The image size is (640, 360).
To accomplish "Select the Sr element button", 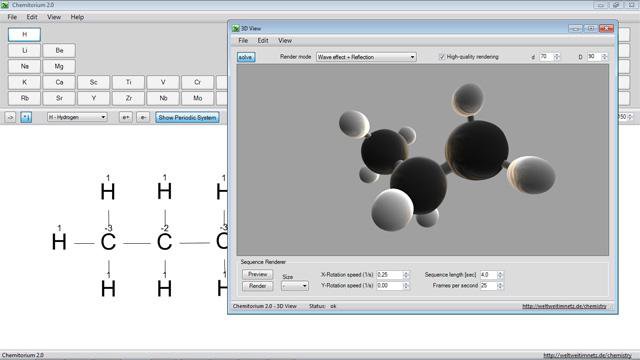I will coord(59,98).
